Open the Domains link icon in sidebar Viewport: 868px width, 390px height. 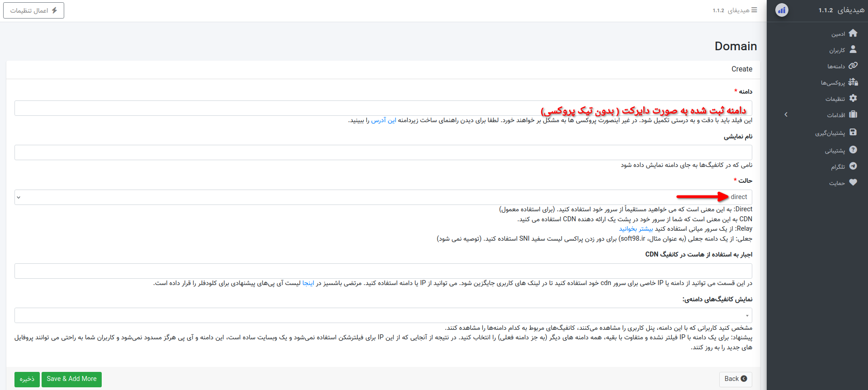click(x=853, y=66)
